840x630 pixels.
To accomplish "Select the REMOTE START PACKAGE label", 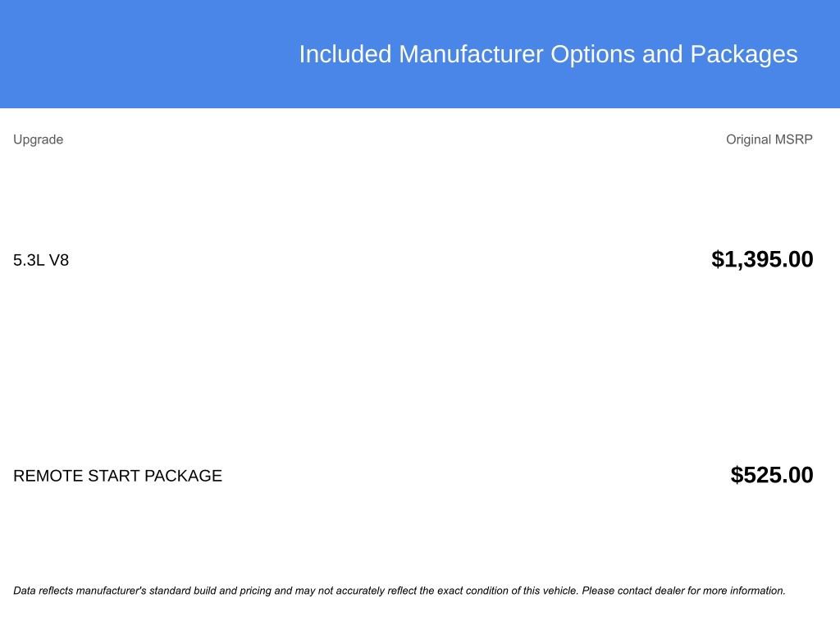I will (117, 476).
